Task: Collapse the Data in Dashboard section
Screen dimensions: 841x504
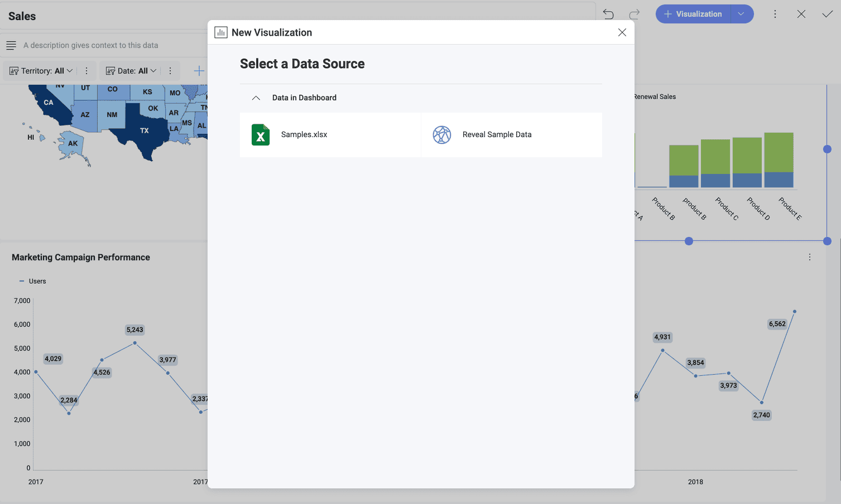Action: tap(256, 98)
